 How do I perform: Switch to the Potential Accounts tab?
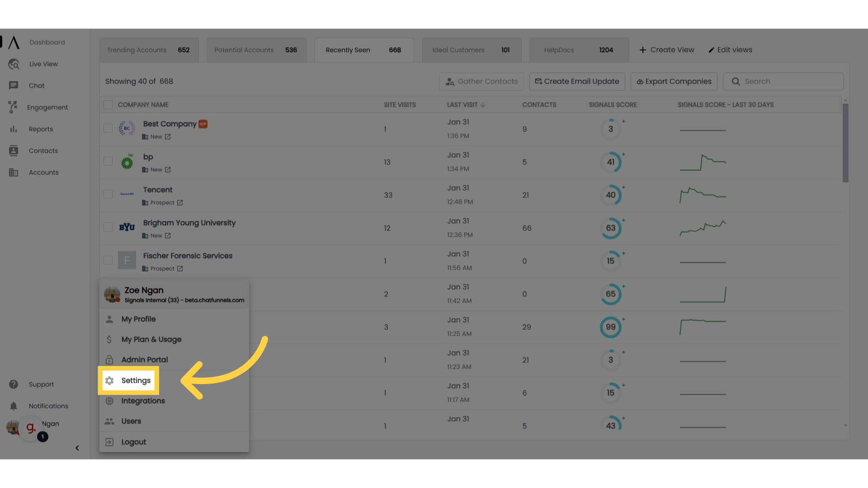256,50
